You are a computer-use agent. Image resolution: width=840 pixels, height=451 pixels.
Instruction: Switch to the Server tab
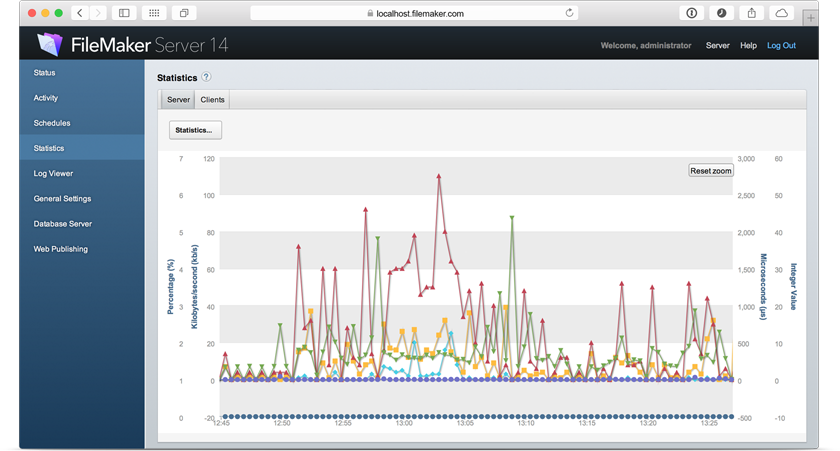click(178, 100)
